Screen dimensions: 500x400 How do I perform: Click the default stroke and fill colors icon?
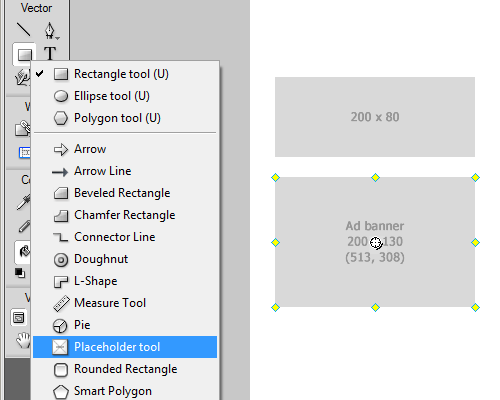[20, 273]
